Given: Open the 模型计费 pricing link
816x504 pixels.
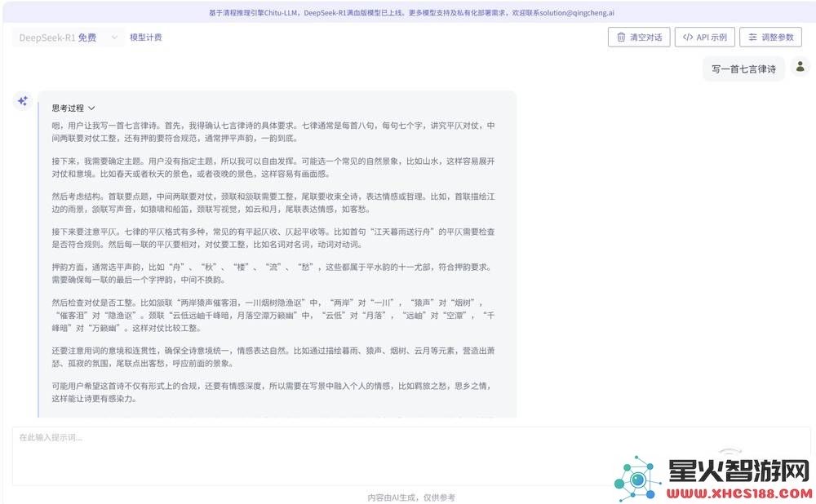Looking at the screenshot, I should point(146,38).
